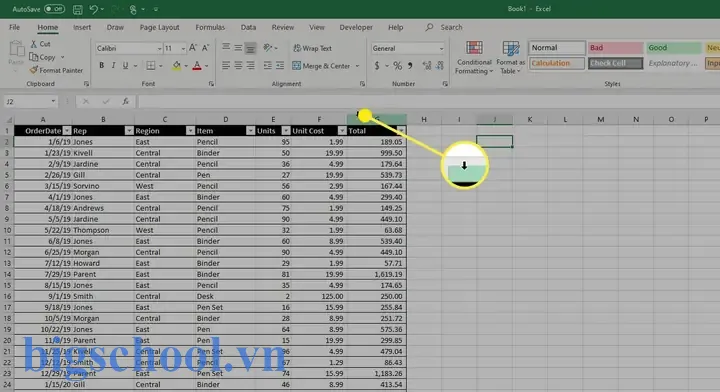Increase the font size

click(193, 48)
